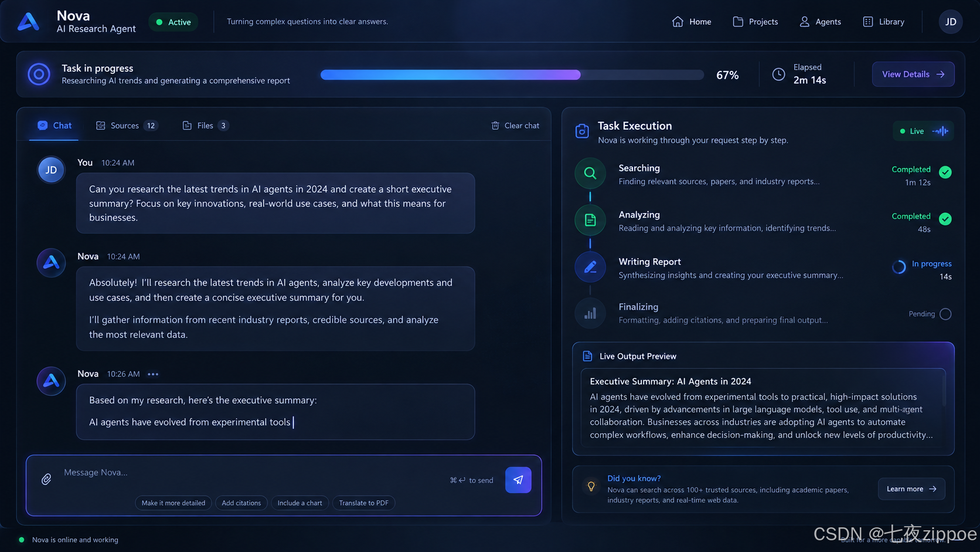Choose the Add citations suggestion

coord(241,503)
